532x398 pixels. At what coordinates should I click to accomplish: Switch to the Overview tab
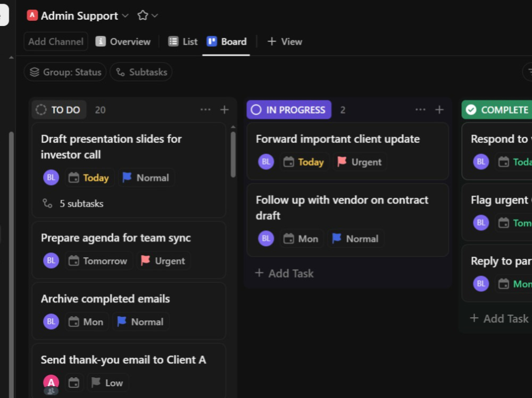tap(123, 41)
